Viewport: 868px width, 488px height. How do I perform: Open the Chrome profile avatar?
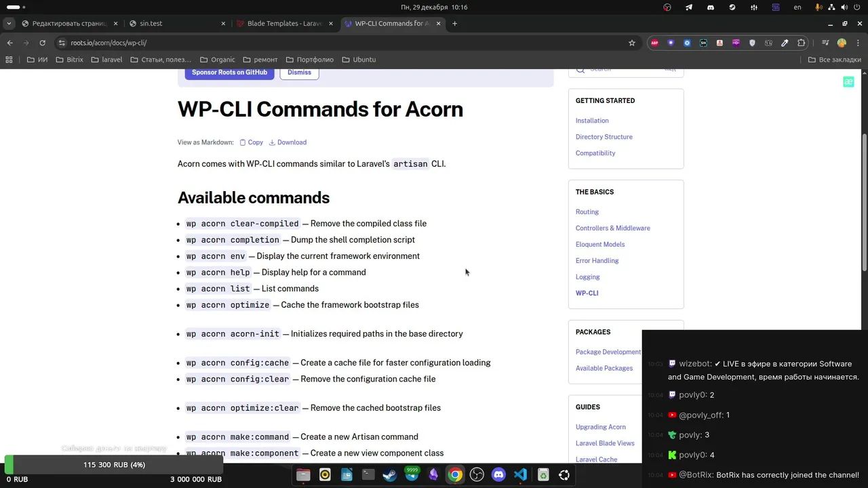pyautogui.click(x=842, y=43)
